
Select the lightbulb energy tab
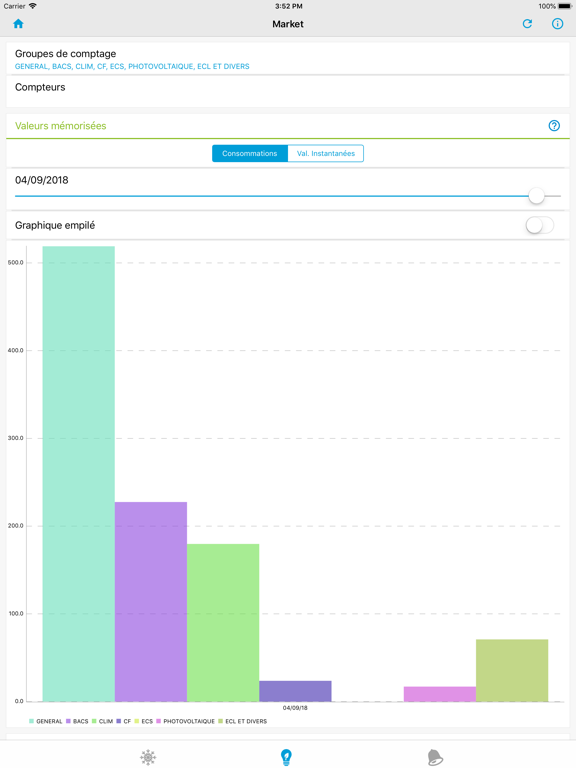pyautogui.click(x=287, y=757)
